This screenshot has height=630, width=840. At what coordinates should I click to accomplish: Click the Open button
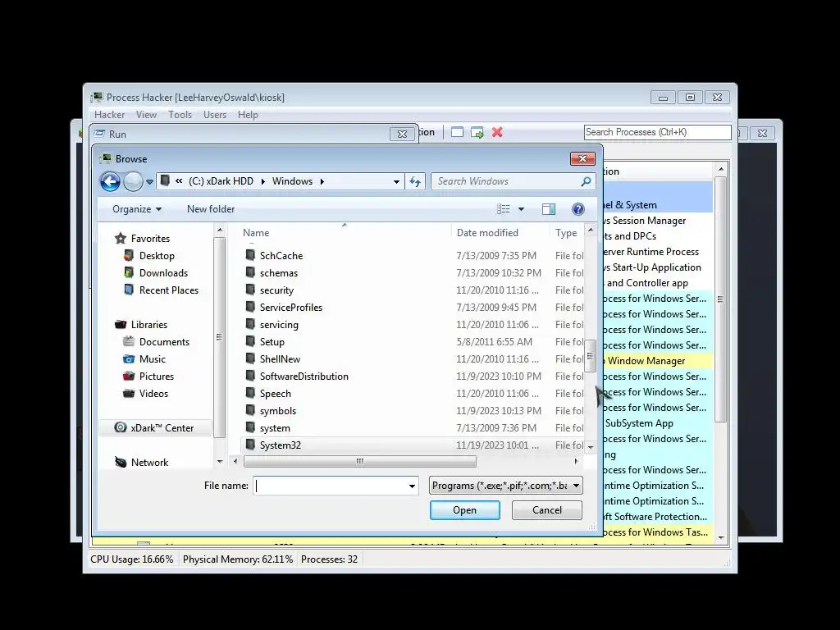[464, 510]
